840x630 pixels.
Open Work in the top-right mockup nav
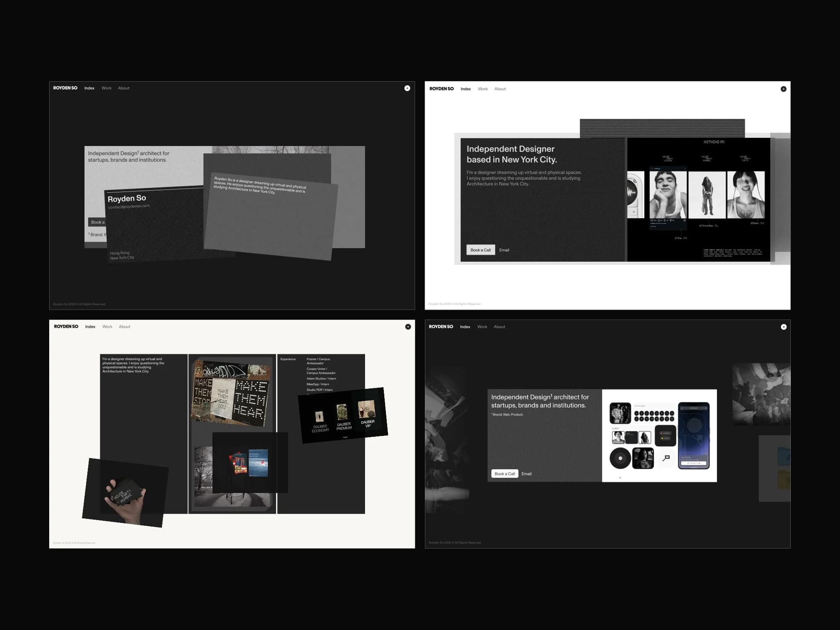click(x=483, y=89)
